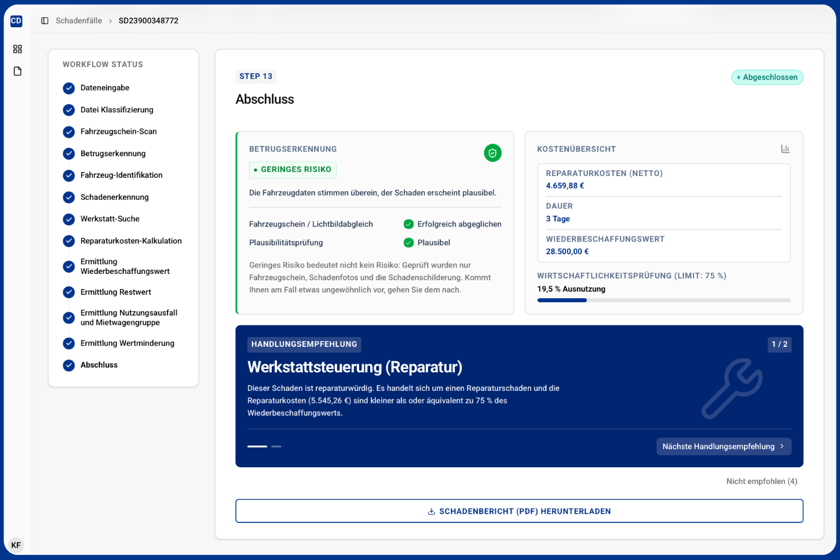Viewport: 840px width, 560px height.
Task: Click the Betrugserkennung step checkmark icon
Action: [69, 154]
